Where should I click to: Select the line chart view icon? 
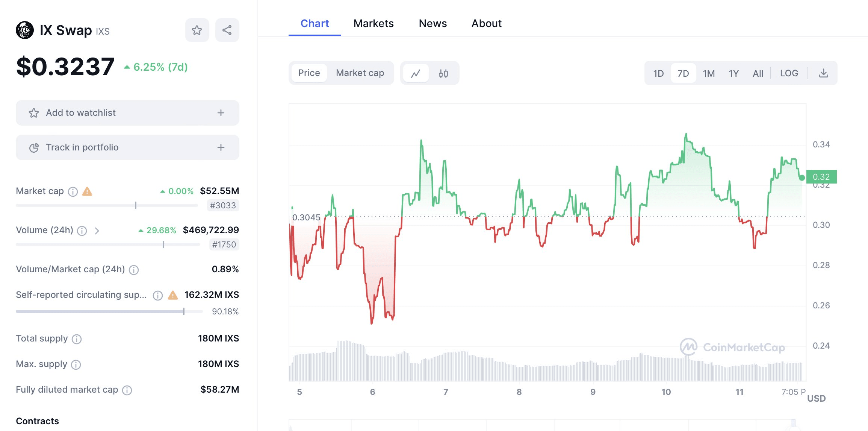(x=416, y=73)
